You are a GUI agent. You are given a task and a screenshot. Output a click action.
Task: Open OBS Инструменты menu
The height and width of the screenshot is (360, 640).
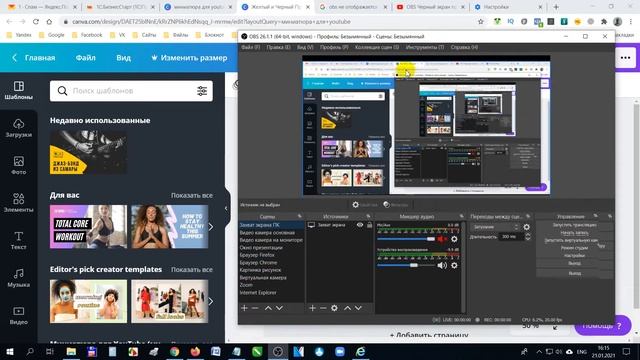(425, 47)
